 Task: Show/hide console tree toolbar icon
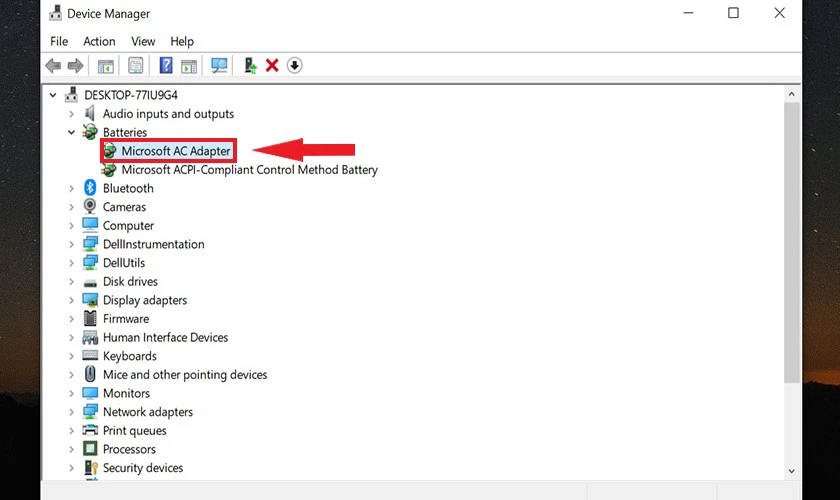coord(106,66)
